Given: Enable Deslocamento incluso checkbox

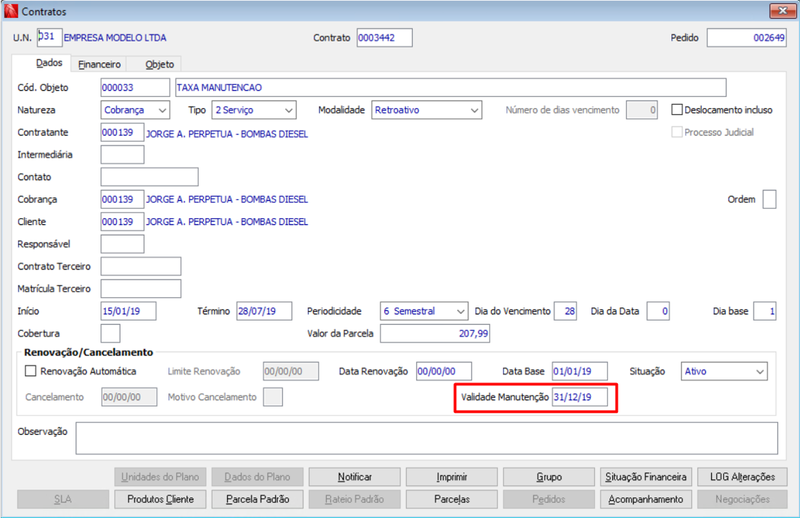Looking at the screenshot, I should [677, 110].
